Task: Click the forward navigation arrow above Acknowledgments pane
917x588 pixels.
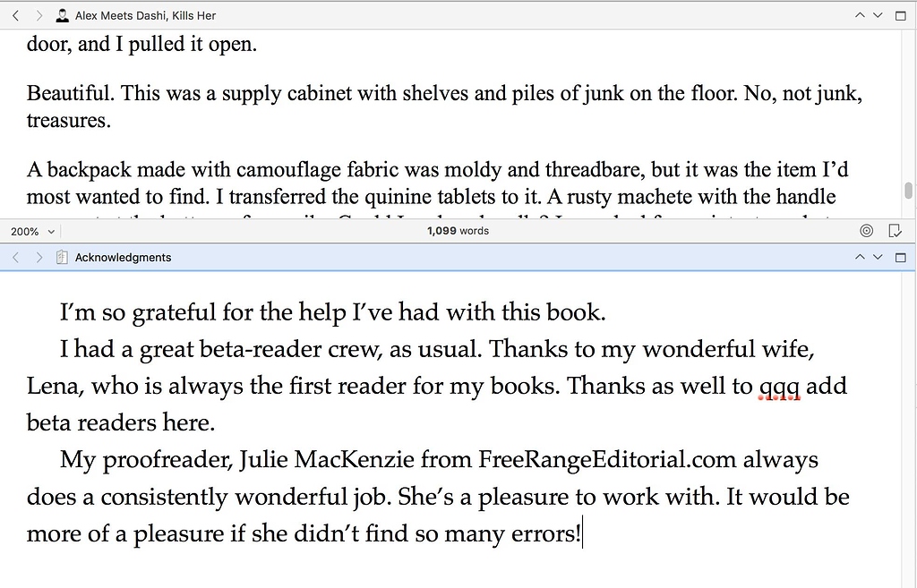Action: 39,257
